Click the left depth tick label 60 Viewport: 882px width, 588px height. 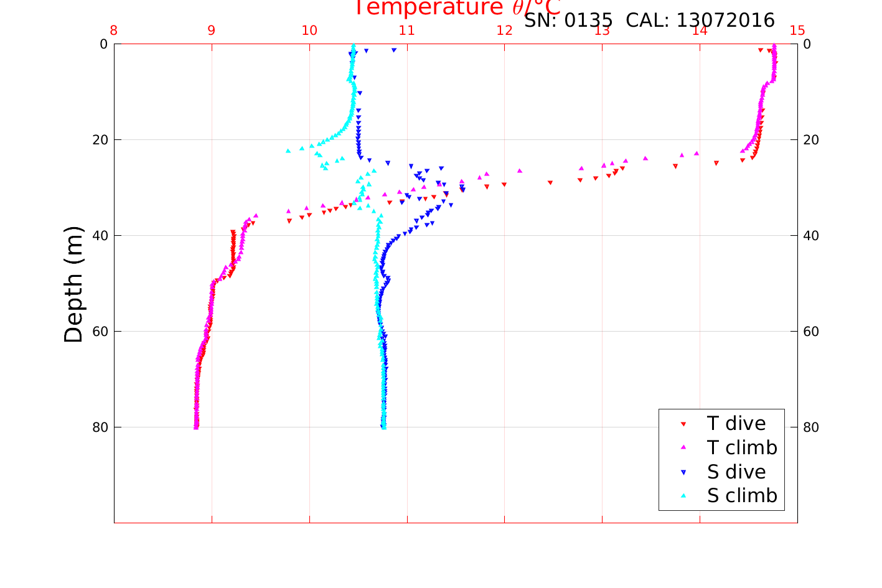point(100,332)
